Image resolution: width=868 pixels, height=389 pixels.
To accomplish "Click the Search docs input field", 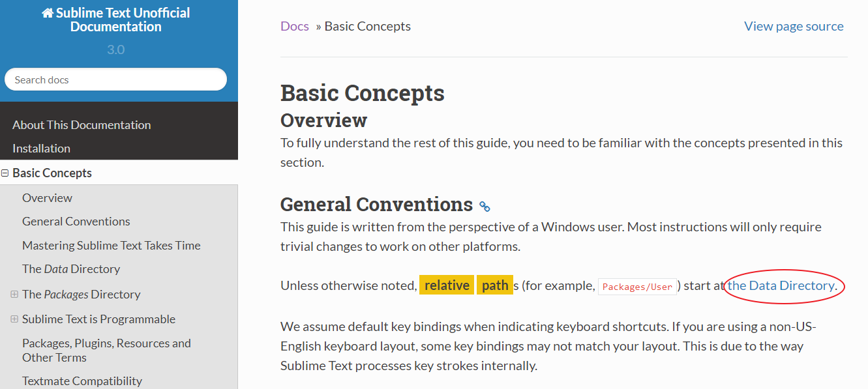I will (115, 79).
